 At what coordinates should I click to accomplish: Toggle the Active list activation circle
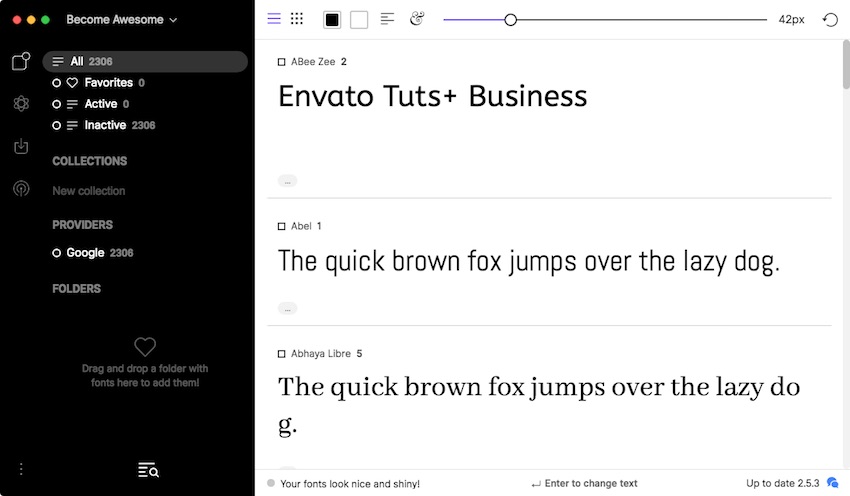click(x=56, y=104)
